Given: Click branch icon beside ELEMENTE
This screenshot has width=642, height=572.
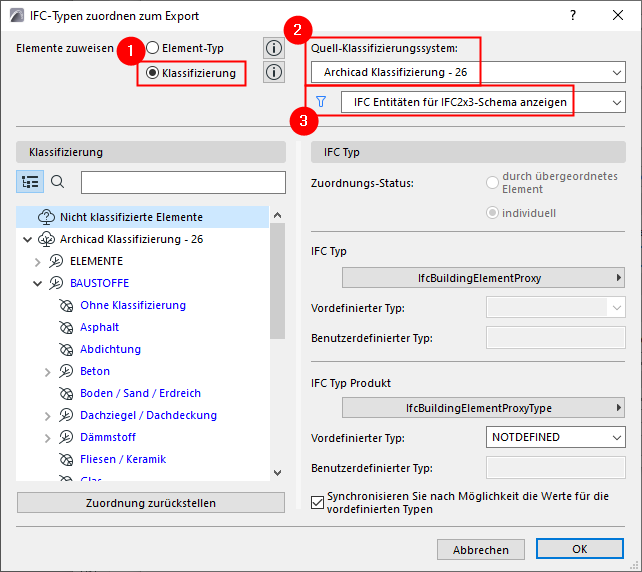Looking at the screenshot, I should pyautogui.click(x=56, y=261).
